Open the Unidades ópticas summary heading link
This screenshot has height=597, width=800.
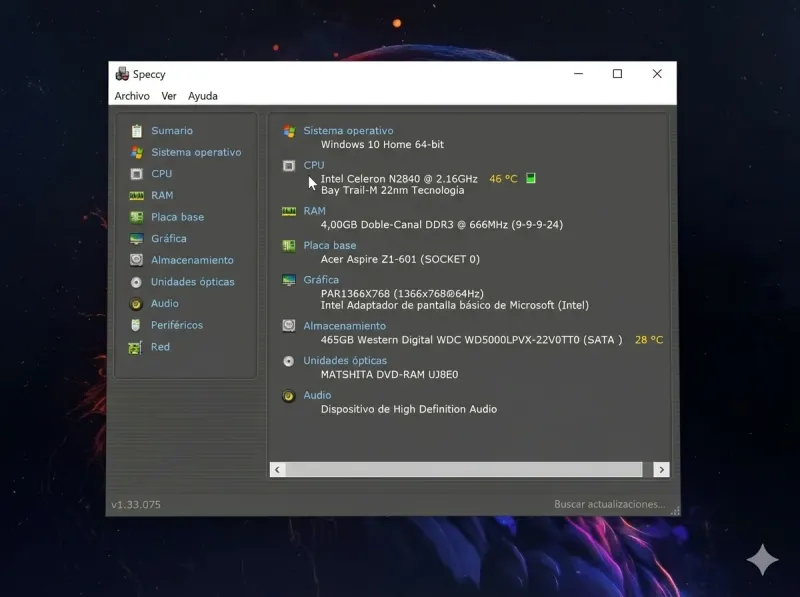345,360
